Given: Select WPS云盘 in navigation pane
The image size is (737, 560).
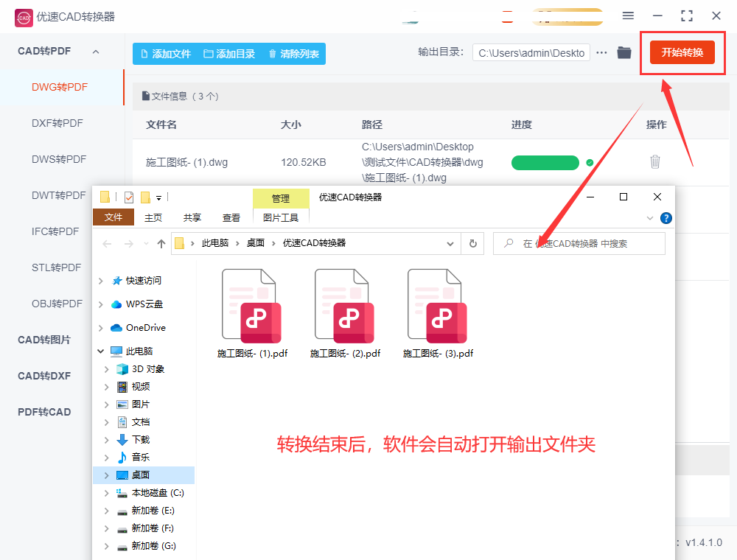Looking at the screenshot, I should click(x=144, y=304).
